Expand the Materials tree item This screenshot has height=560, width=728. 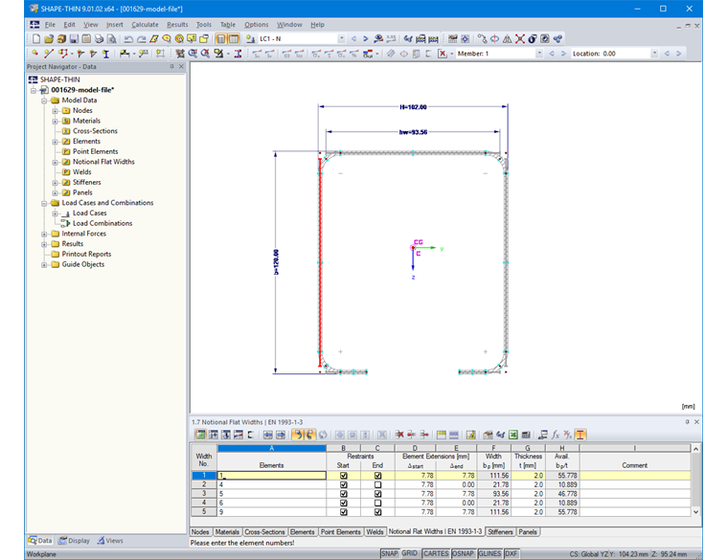[x=55, y=121]
